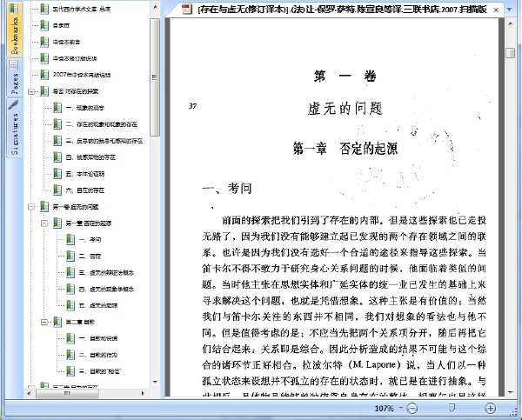Image resolution: width=522 pixels, height=420 pixels.
Task: Click the 107% zoom value
Action: [384, 408]
